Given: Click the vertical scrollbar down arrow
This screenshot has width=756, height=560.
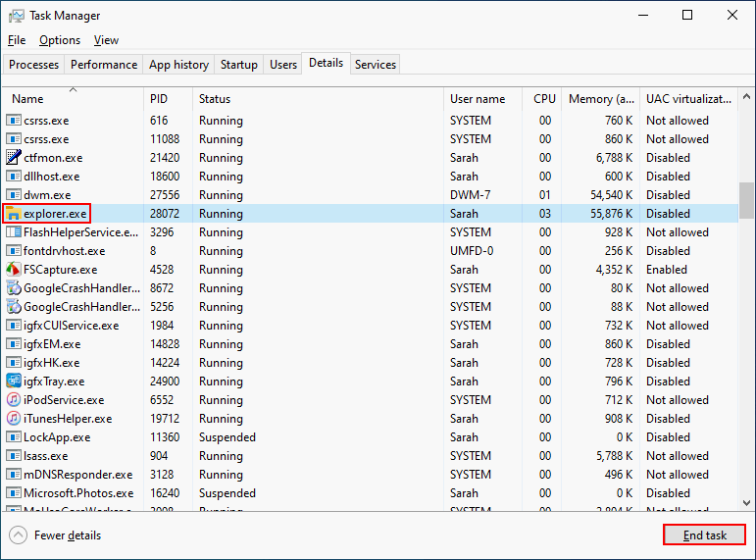Looking at the screenshot, I should click(746, 502).
